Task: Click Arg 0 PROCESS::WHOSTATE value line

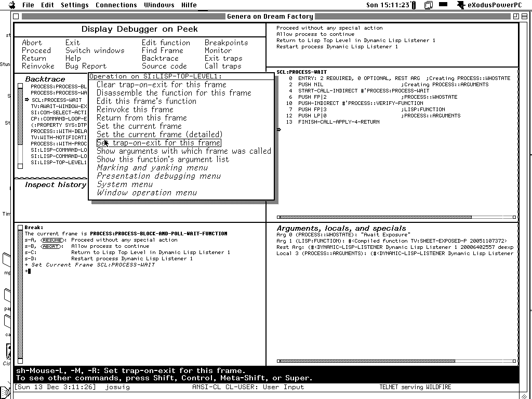Action: tap(343, 235)
